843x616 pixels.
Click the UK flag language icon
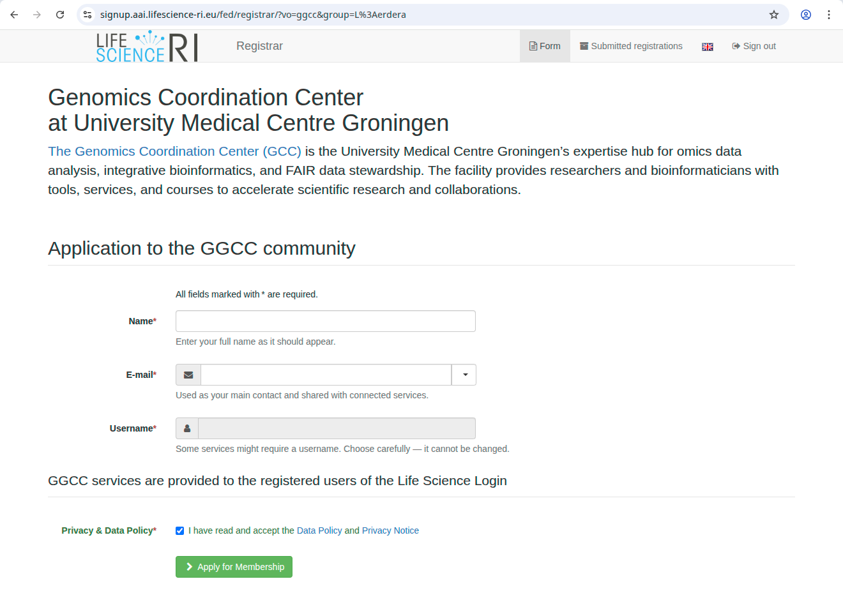[707, 47]
